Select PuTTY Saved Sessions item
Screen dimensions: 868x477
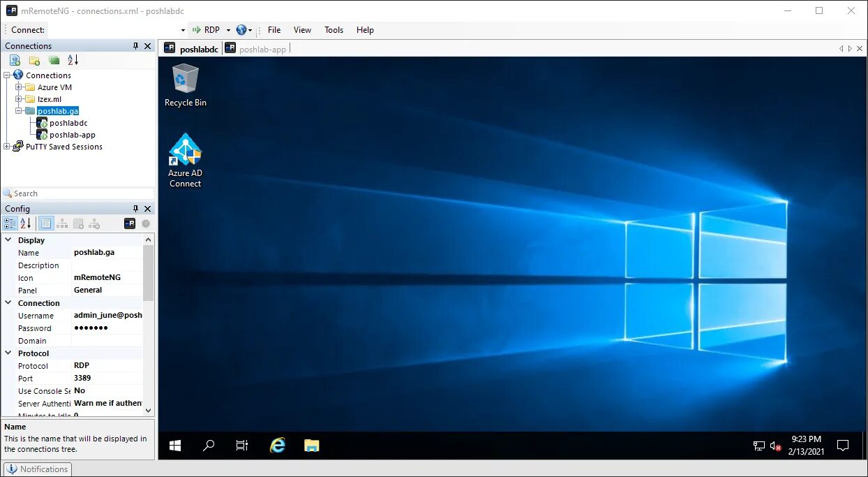[x=64, y=147]
